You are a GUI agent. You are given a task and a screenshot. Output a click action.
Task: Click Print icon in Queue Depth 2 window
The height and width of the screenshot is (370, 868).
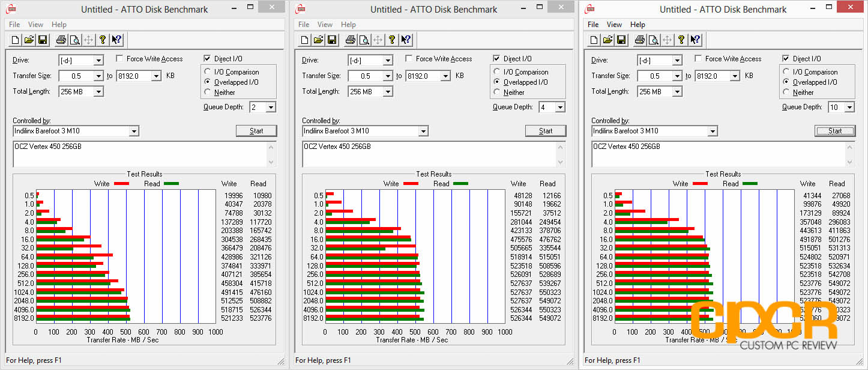click(61, 40)
